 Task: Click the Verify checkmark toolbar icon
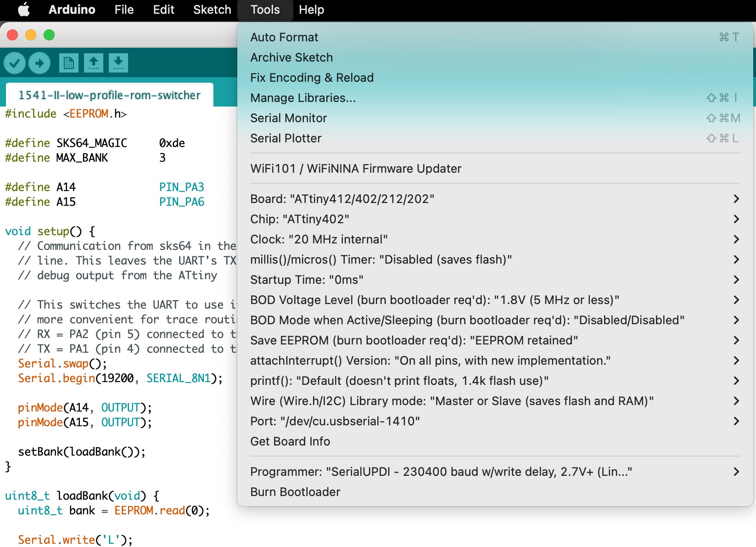pos(15,63)
